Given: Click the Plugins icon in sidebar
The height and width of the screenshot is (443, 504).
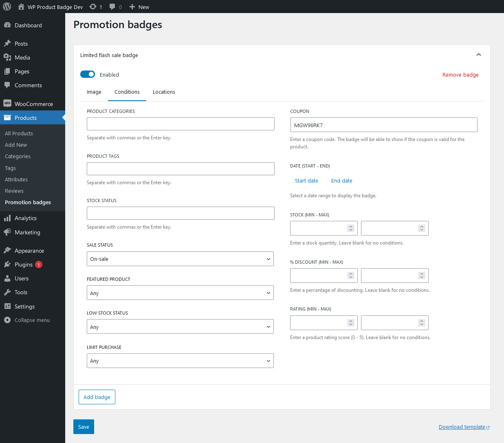Looking at the screenshot, I should (x=7, y=264).
